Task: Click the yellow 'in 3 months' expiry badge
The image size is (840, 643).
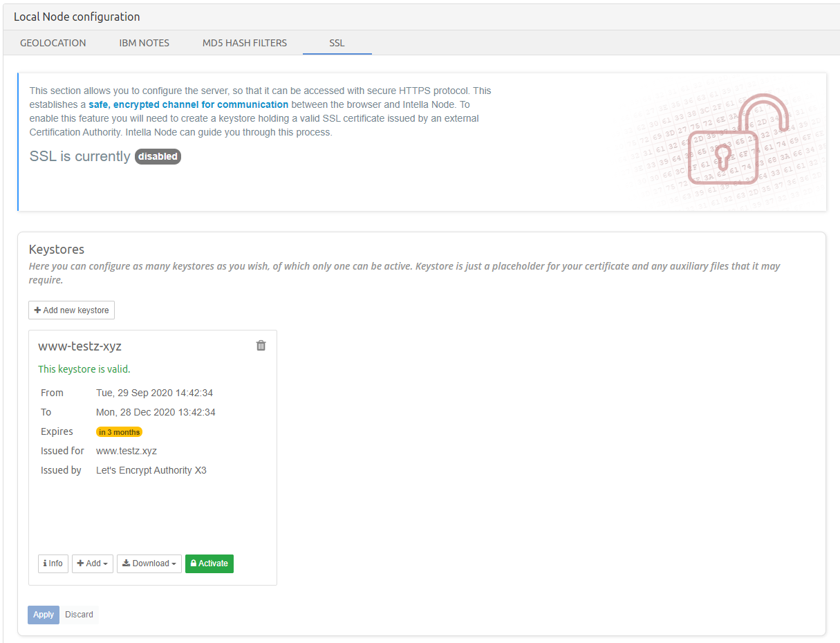Action: pyautogui.click(x=119, y=431)
